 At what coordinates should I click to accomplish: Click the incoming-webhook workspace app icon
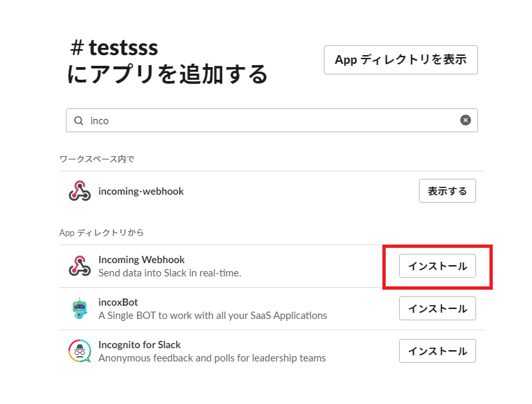coord(80,191)
